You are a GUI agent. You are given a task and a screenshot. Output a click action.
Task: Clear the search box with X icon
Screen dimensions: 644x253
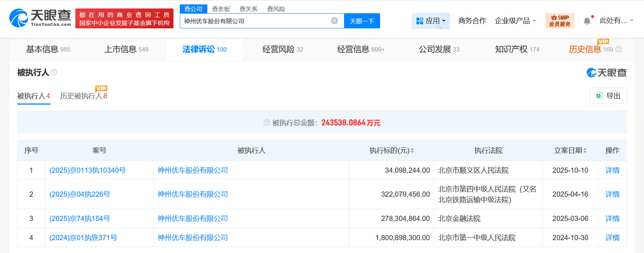[x=334, y=21]
